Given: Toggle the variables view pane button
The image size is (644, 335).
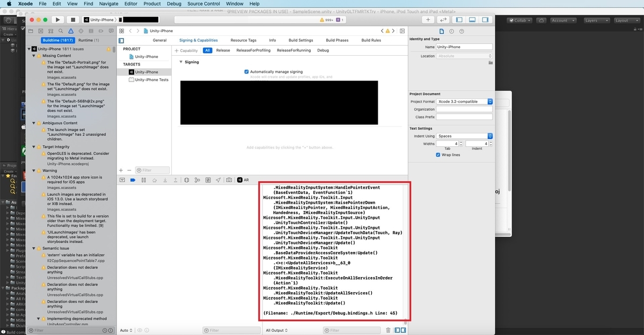Looking at the screenshot, I should (x=397, y=330).
